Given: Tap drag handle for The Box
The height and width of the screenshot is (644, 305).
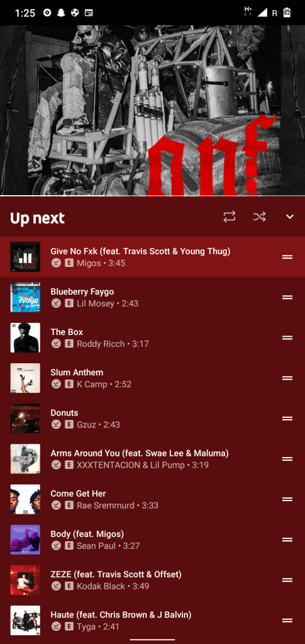Looking at the screenshot, I should tap(287, 337).
